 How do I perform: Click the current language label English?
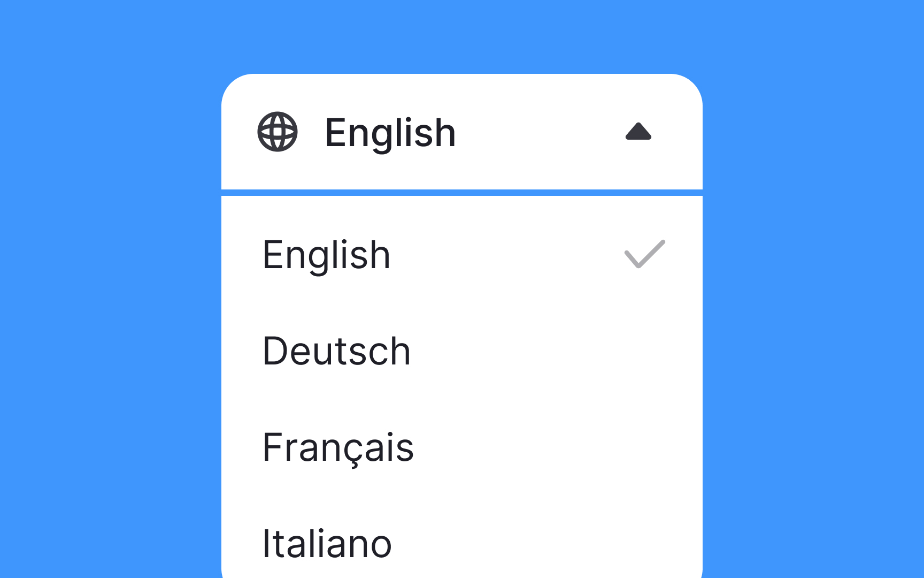[x=390, y=132]
